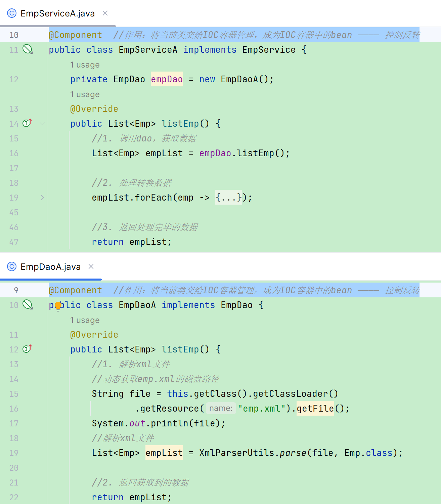441x504 pixels.
Task: Click implements-method gutter icon in EmpServiceA
Action: coord(27,123)
